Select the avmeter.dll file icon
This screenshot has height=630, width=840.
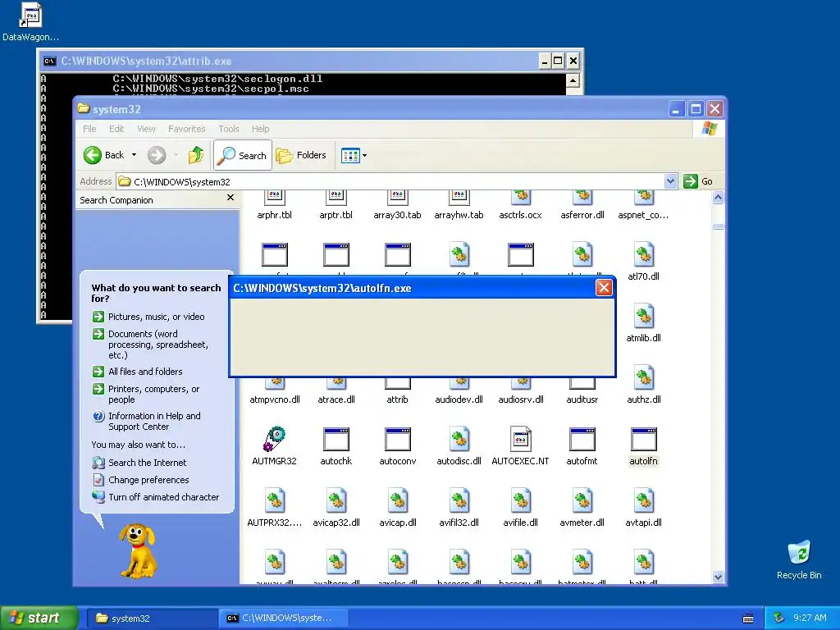pyautogui.click(x=582, y=501)
